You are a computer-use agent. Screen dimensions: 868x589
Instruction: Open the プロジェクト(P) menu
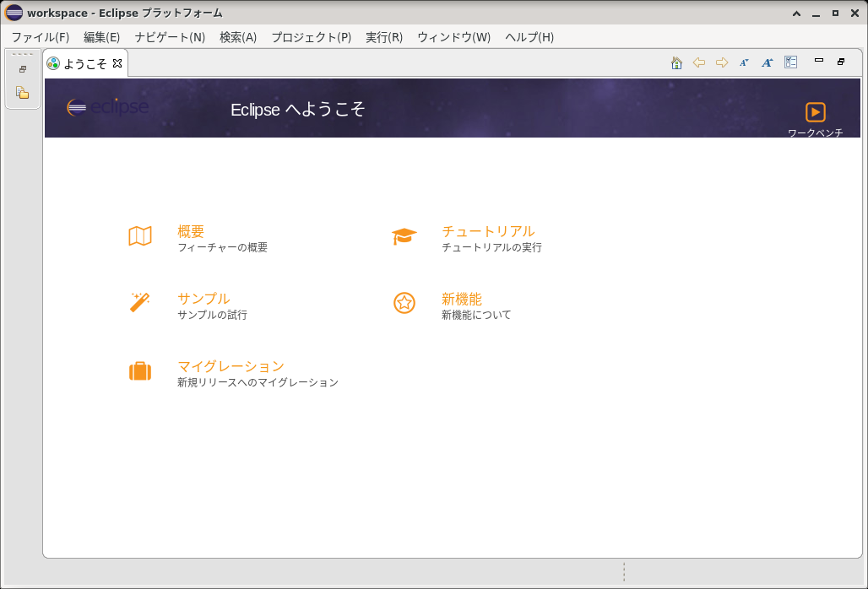coord(311,37)
